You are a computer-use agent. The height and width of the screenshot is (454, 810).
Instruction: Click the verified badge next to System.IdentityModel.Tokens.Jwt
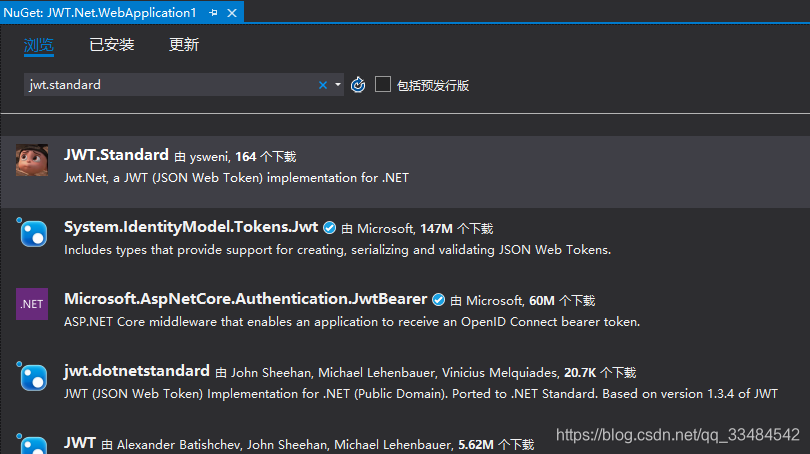[330, 228]
